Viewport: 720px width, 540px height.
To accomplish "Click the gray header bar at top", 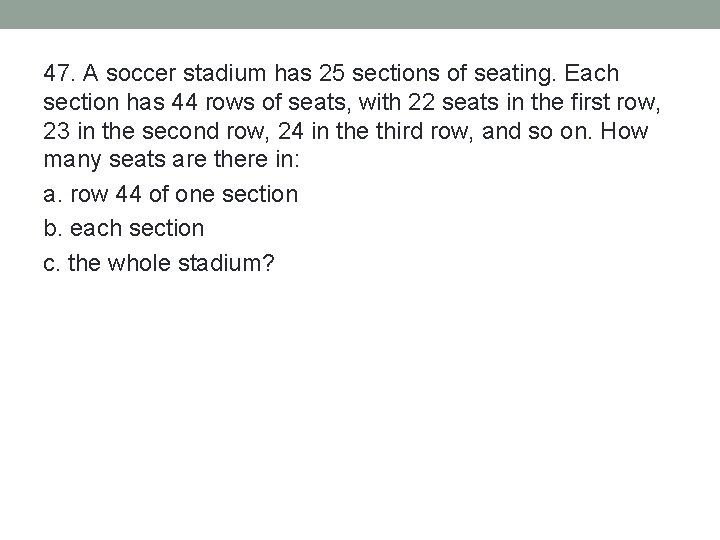I will pyautogui.click(x=360, y=14).
